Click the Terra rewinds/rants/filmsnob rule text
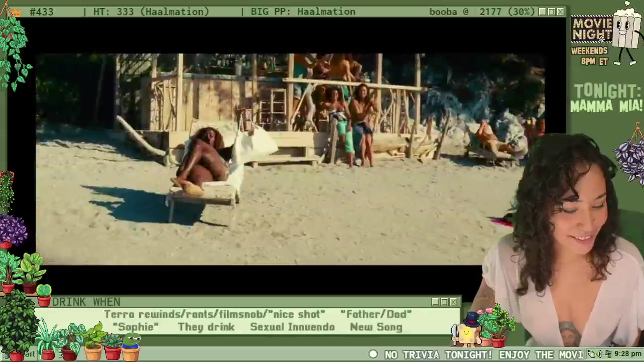Viewport: 644px width, 362px height. pyautogui.click(x=214, y=314)
